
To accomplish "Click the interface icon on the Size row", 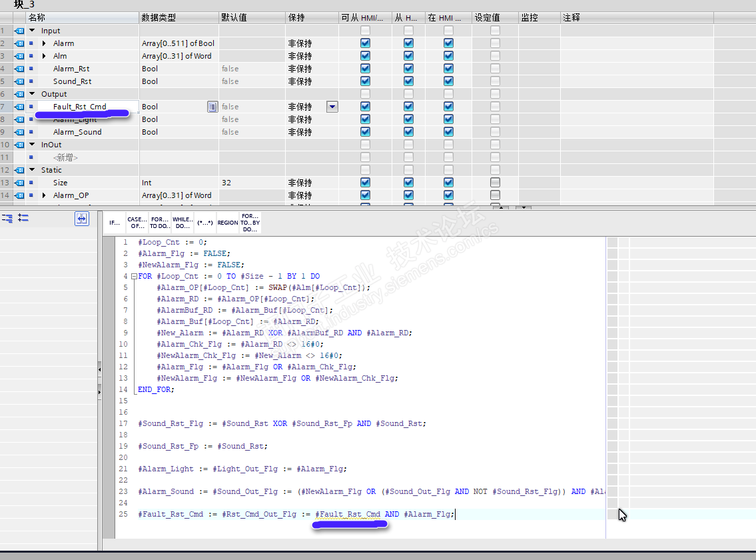I will tap(19, 183).
